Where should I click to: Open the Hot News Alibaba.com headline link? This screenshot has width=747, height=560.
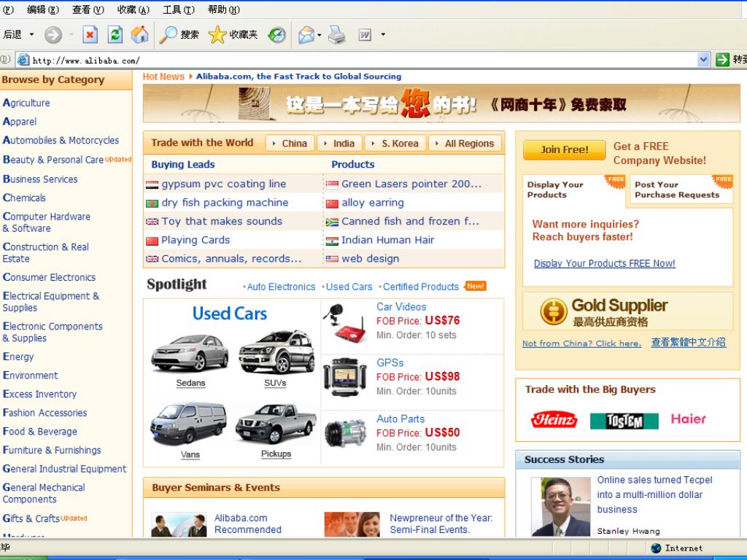coord(298,76)
